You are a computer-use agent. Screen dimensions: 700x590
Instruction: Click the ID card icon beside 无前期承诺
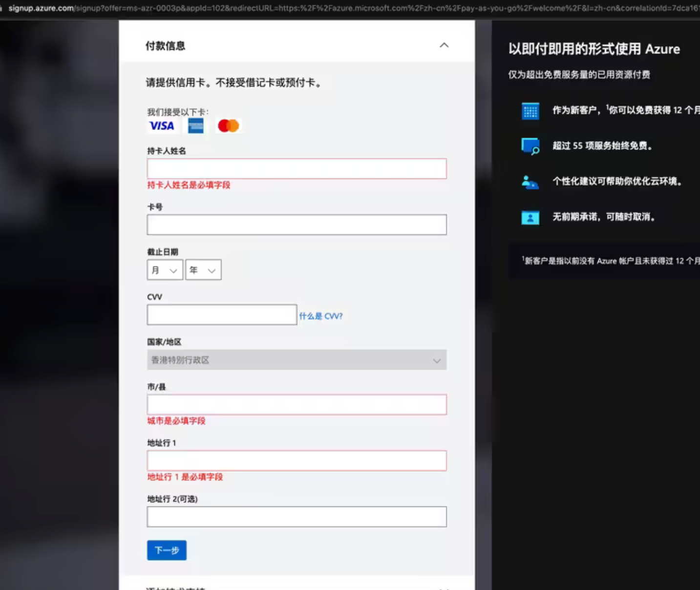coord(530,218)
